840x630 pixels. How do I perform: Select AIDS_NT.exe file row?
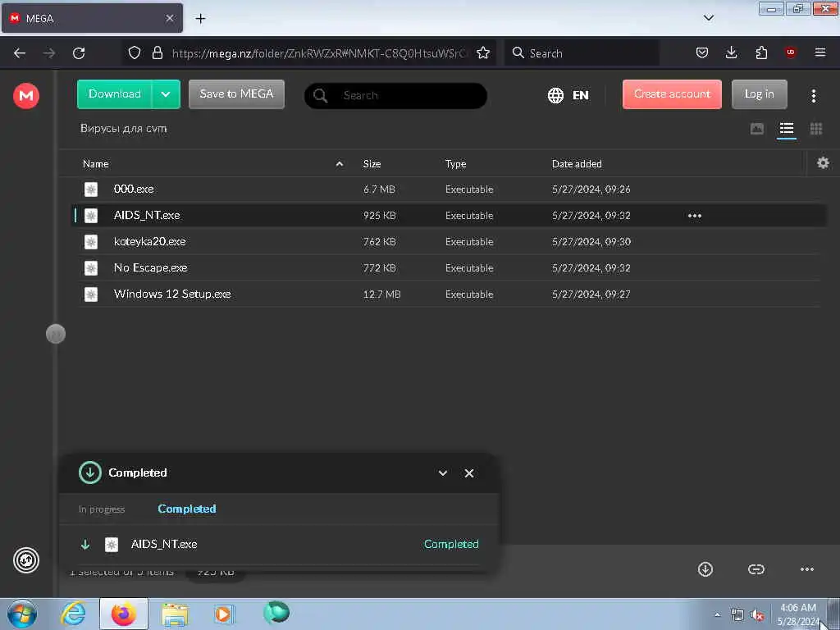point(448,216)
